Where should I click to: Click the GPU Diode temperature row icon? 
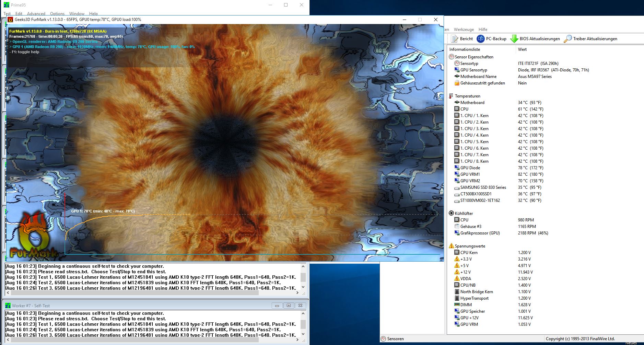[457, 168]
